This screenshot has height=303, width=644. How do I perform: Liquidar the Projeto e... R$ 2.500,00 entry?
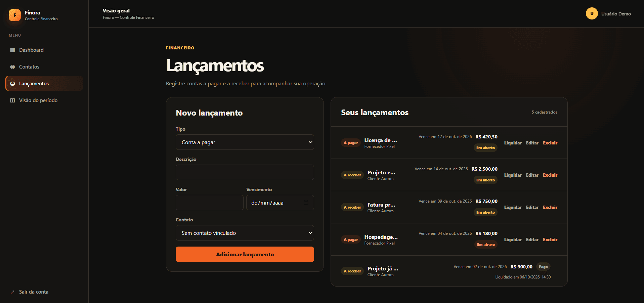(513, 175)
